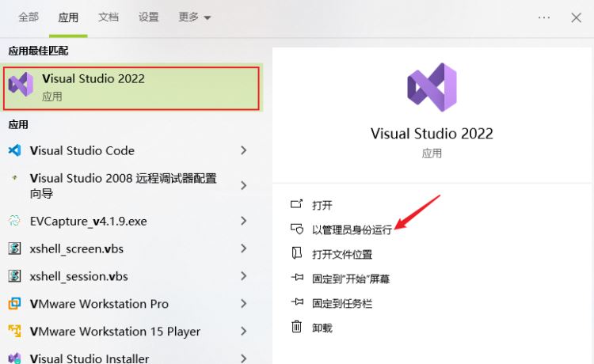Click the Visual Studio 2008 remote debugger icon
Image resolution: width=594 pixels, height=364 pixels.
coord(14,177)
